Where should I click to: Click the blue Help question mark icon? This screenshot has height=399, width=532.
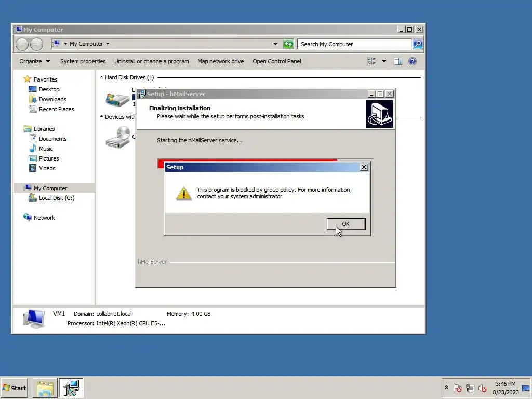tap(412, 61)
